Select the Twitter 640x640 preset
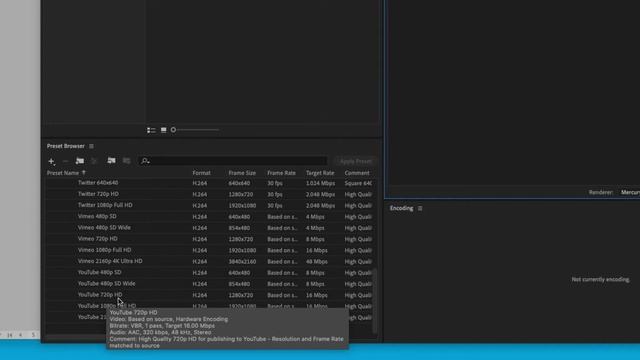 click(98, 183)
